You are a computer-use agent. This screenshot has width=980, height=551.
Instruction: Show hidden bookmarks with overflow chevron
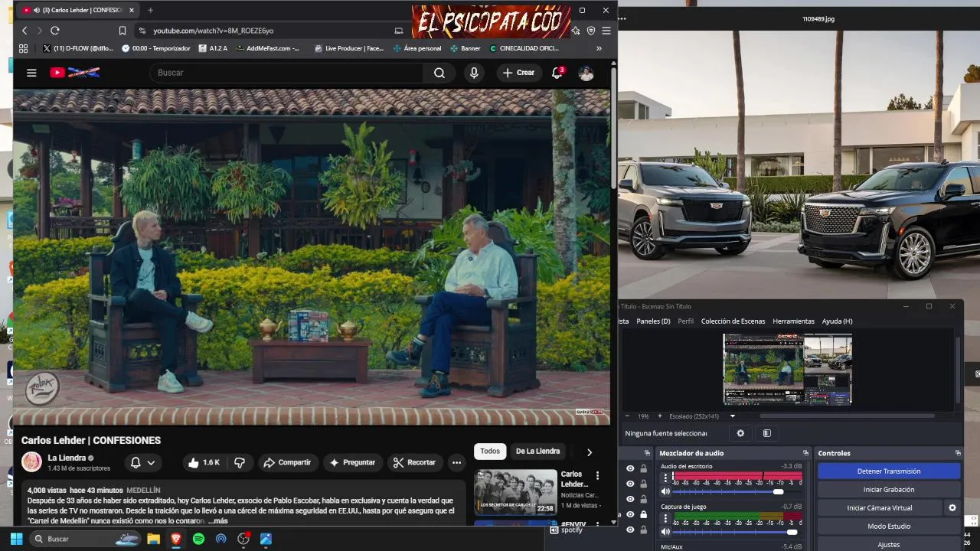tap(599, 48)
